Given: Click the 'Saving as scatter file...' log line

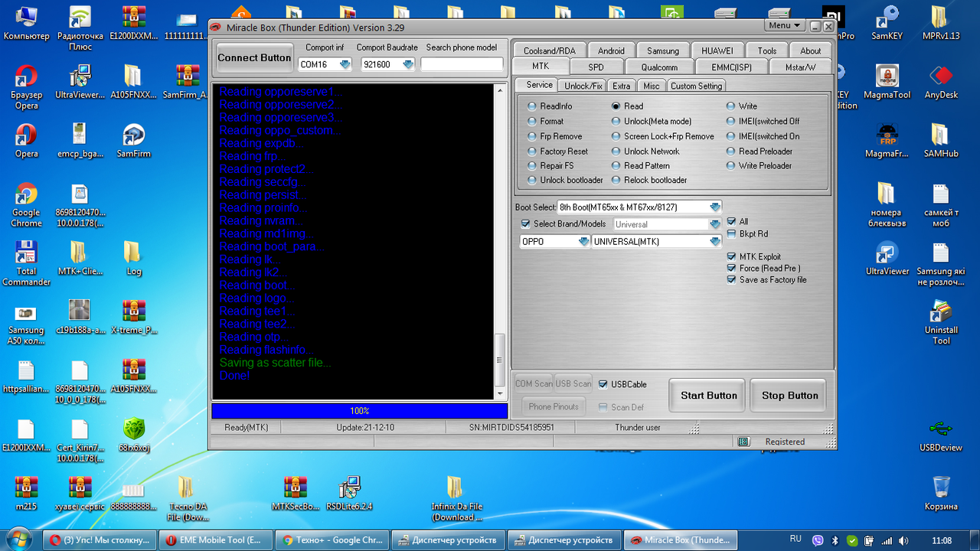Looking at the screenshot, I should point(276,363).
